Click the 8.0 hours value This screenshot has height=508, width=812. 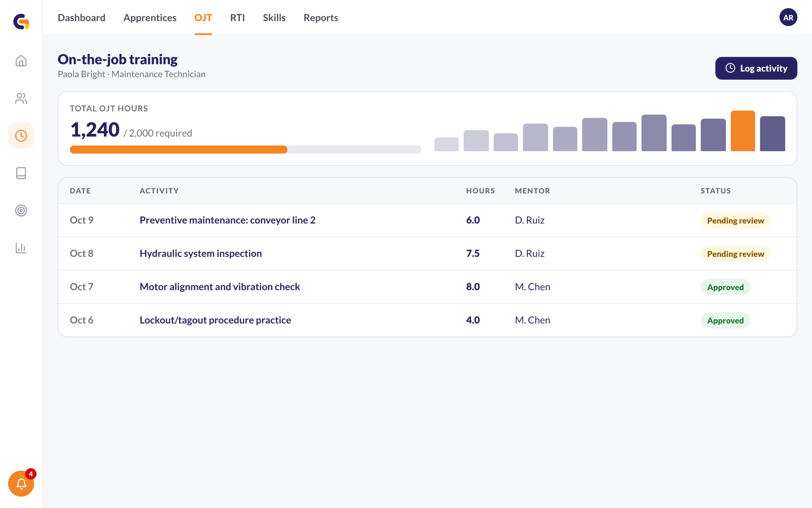tap(473, 287)
